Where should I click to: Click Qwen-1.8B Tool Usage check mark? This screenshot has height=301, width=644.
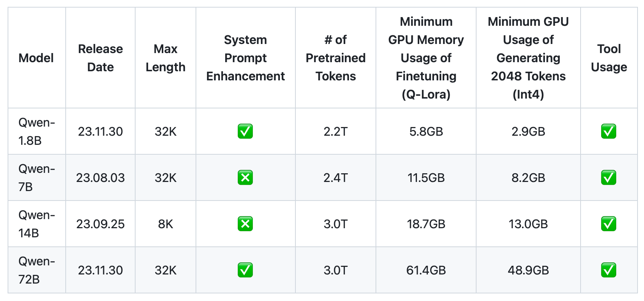609,132
